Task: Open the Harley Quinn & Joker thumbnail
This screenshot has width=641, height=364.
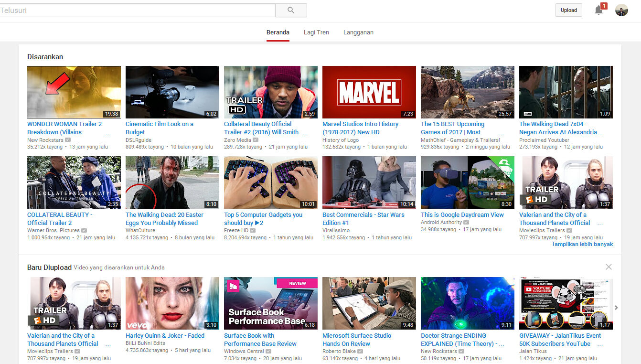Action: click(172, 303)
